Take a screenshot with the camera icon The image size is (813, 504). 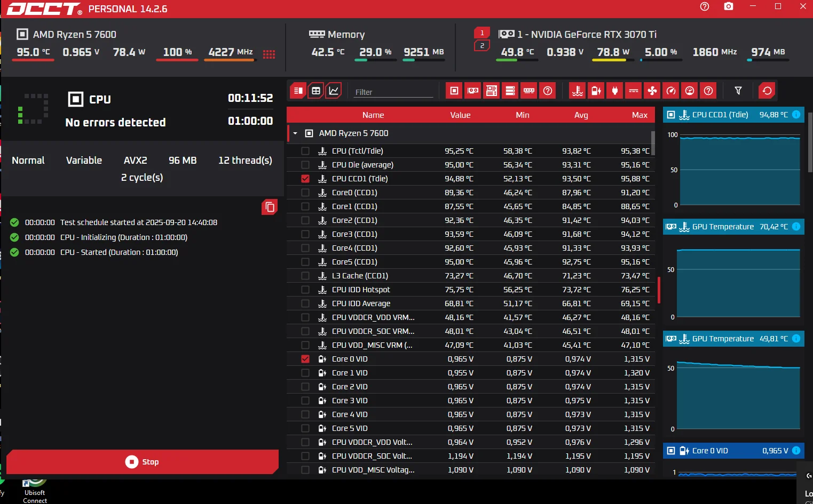(729, 6)
